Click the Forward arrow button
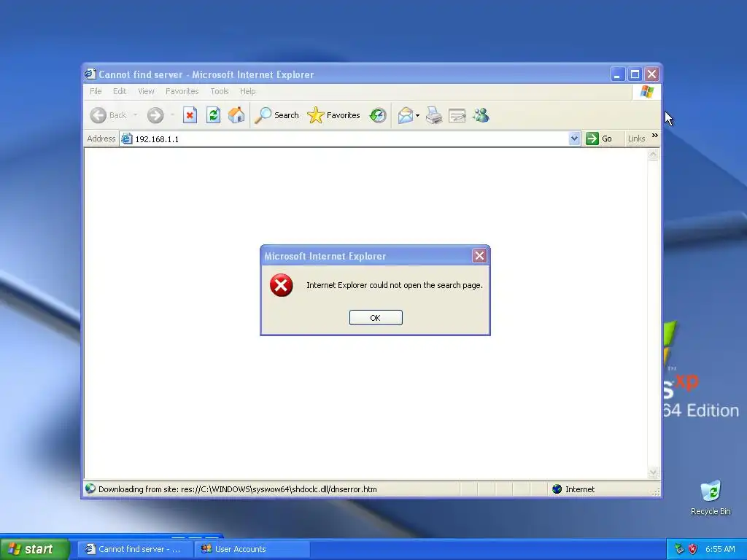The height and width of the screenshot is (560, 747). pos(155,115)
